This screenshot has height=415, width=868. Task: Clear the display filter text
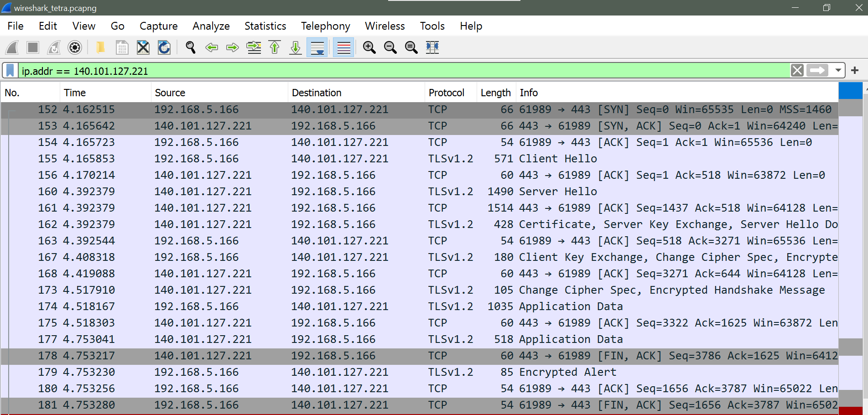coord(797,71)
